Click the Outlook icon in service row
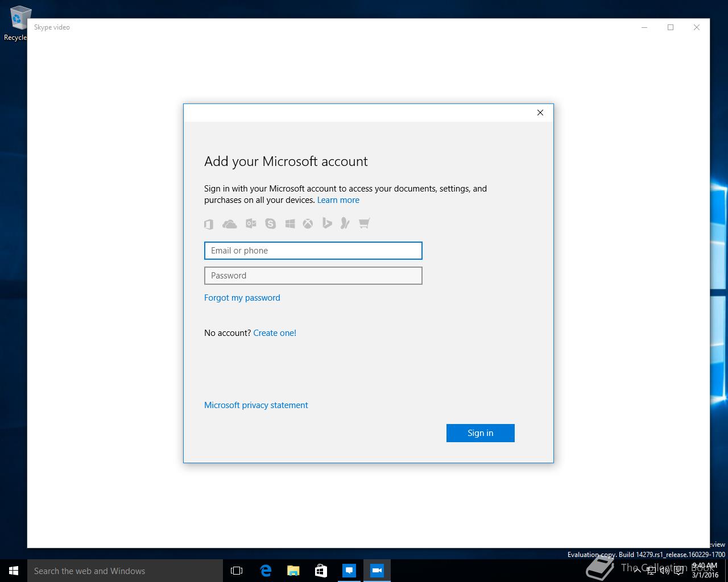 point(251,223)
